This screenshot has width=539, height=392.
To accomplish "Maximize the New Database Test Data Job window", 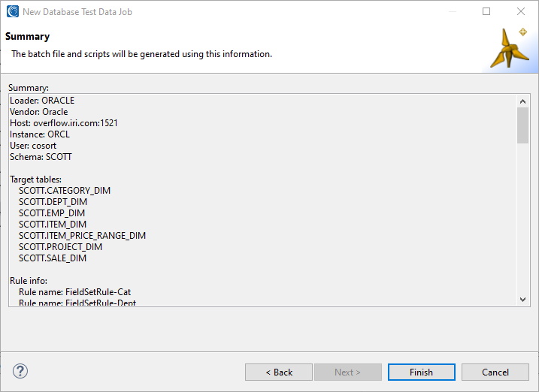I will point(486,11).
